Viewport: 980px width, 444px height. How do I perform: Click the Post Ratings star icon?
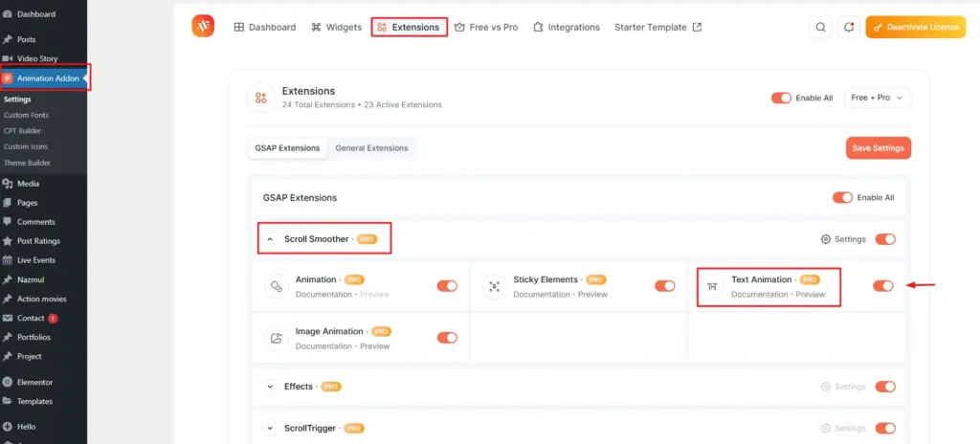coord(8,241)
